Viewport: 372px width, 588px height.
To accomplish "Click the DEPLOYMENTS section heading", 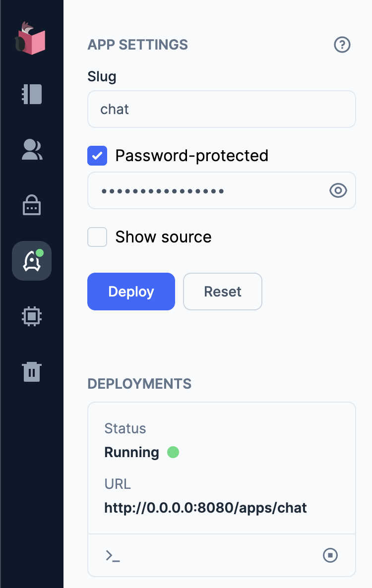I will (x=139, y=384).
